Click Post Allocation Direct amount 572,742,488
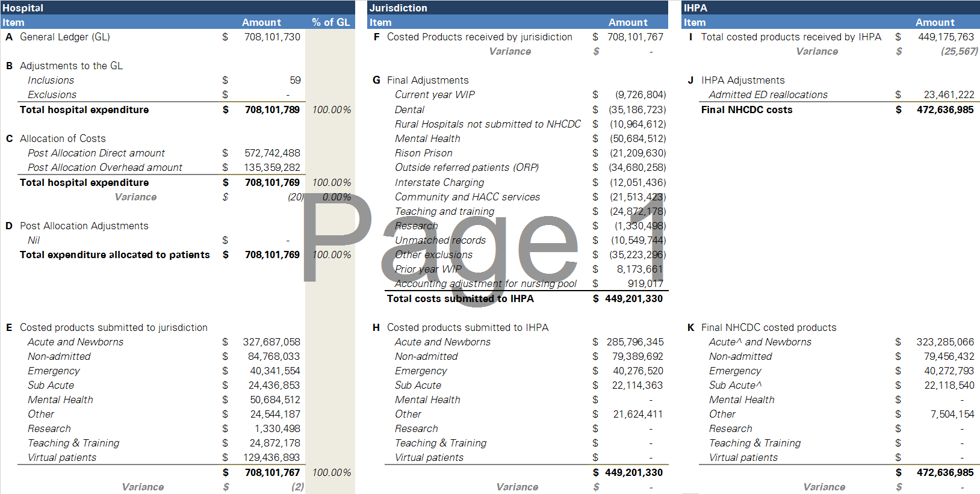The height and width of the screenshot is (494, 980). [272, 153]
